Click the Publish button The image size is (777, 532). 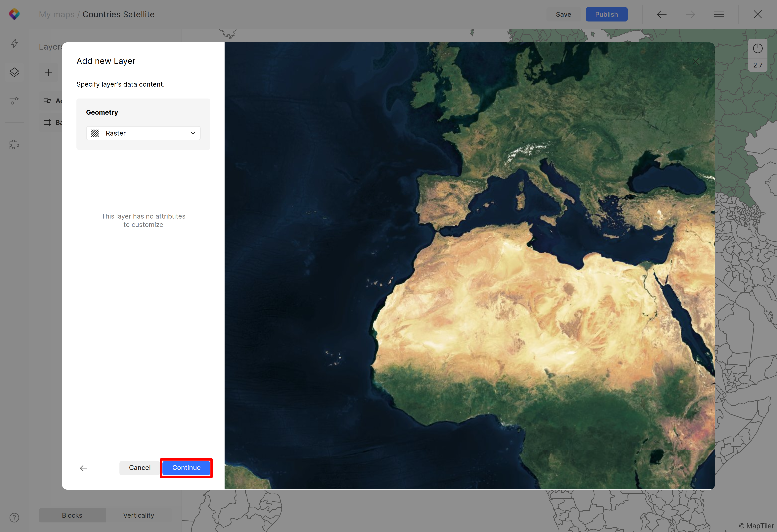coord(606,14)
